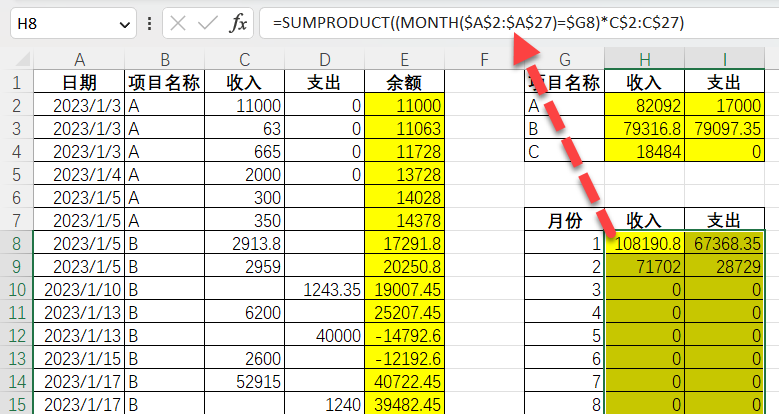Image resolution: width=779 pixels, height=414 pixels.
Task: Select date cell 2023/1/10
Action: tap(79, 289)
